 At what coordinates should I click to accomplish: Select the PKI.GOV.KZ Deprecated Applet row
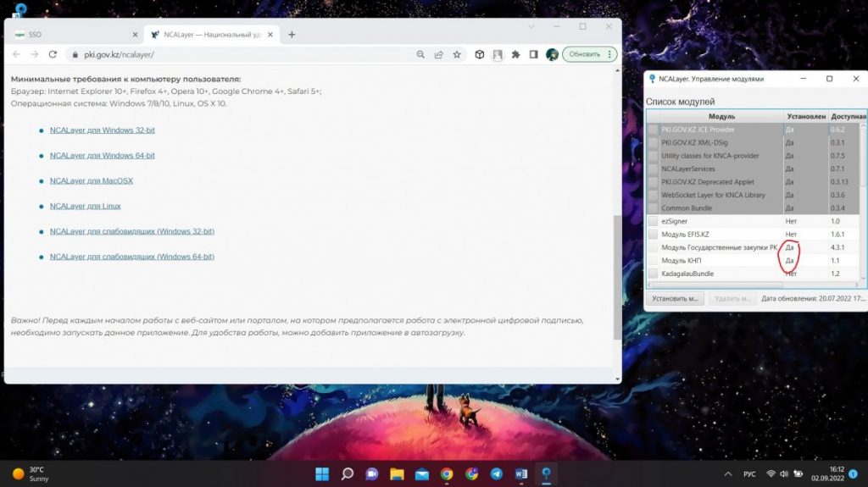pyautogui.click(x=754, y=181)
